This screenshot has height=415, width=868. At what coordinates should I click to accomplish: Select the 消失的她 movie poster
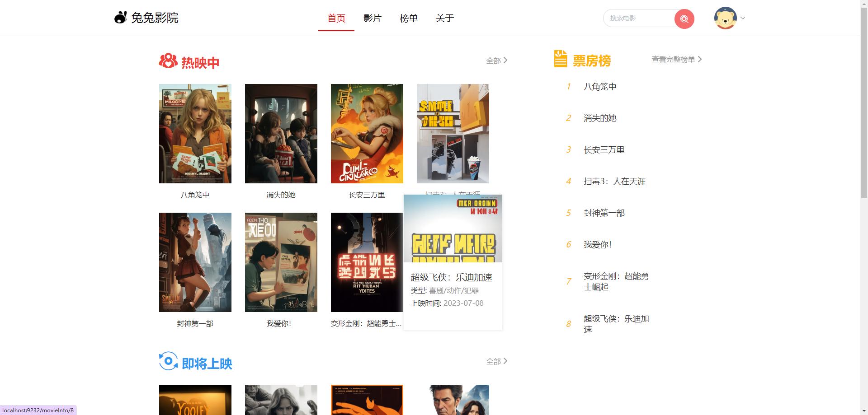point(281,134)
